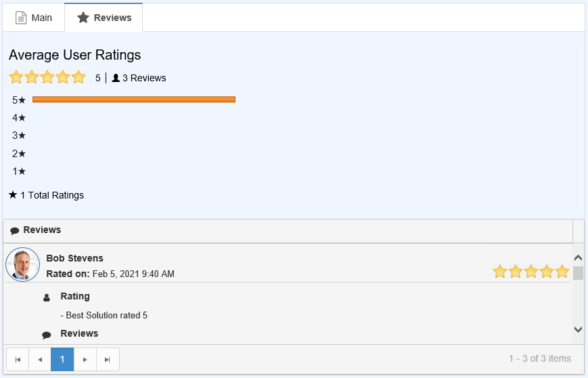The height and width of the screenshot is (378, 588).
Task: Click the comment icon beside Reviews subsection
Action: (x=47, y=335)
